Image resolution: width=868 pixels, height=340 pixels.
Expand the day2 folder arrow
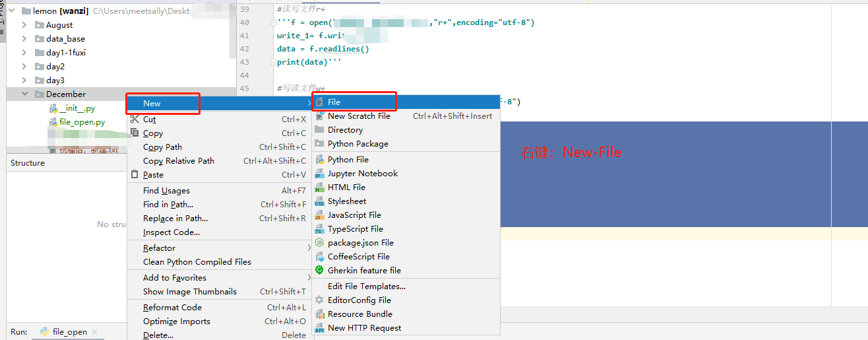coord(24,67)
